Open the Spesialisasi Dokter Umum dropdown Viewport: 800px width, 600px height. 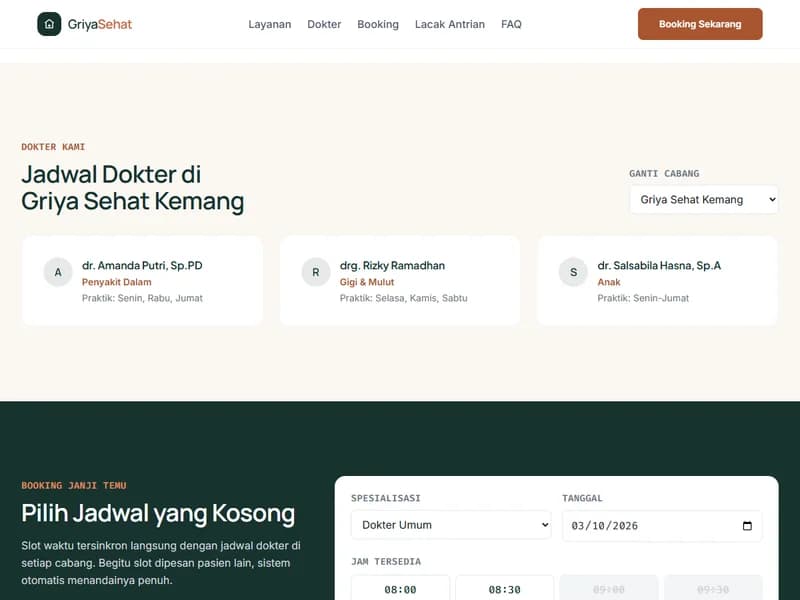click(x=451, y=525)
